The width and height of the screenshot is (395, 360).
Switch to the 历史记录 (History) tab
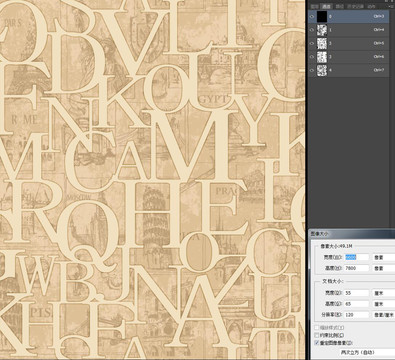(355, 6)
